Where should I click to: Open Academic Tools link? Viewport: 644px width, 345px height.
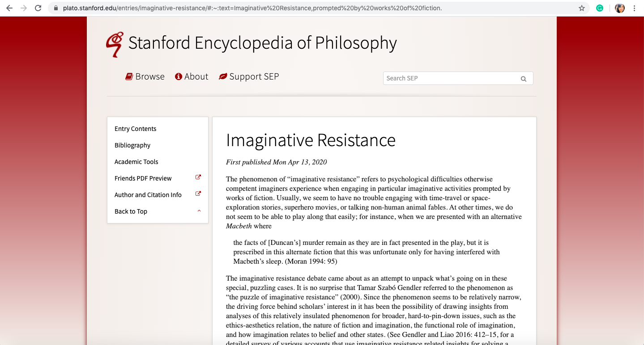(136, 162)
